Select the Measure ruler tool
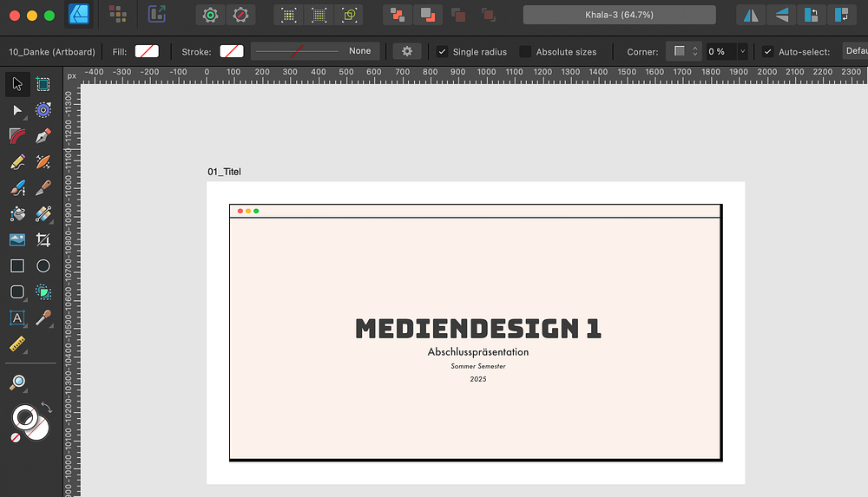This screenshot has width=868, height=497. point(17,343)
